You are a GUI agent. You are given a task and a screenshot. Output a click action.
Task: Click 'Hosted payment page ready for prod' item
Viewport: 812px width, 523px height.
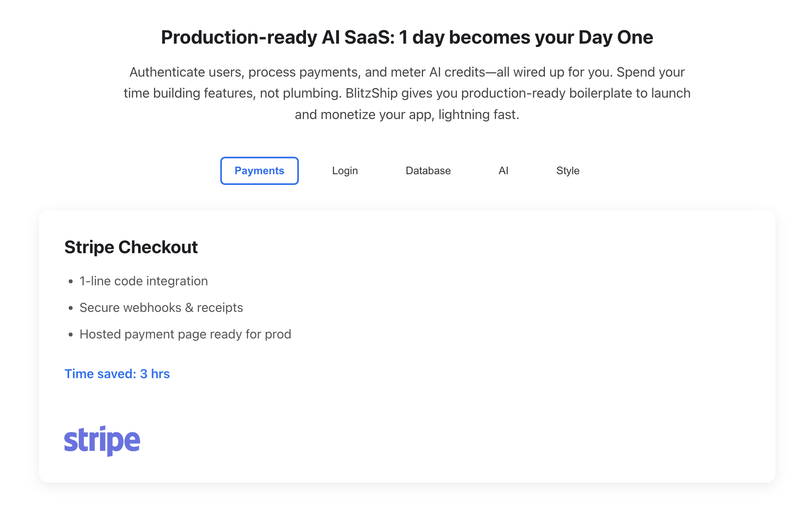click(185, 334)
